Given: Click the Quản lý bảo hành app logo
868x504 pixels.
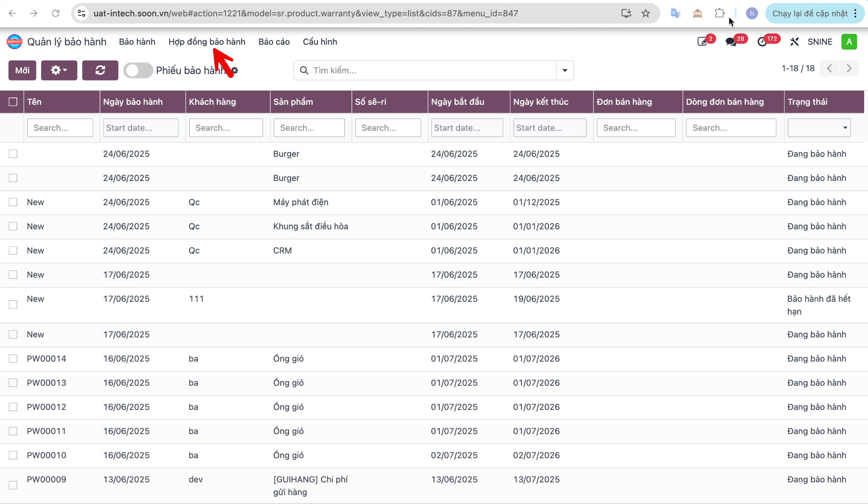Looking at the screenshot, I should pyautogui.click(x=14, y=42).
